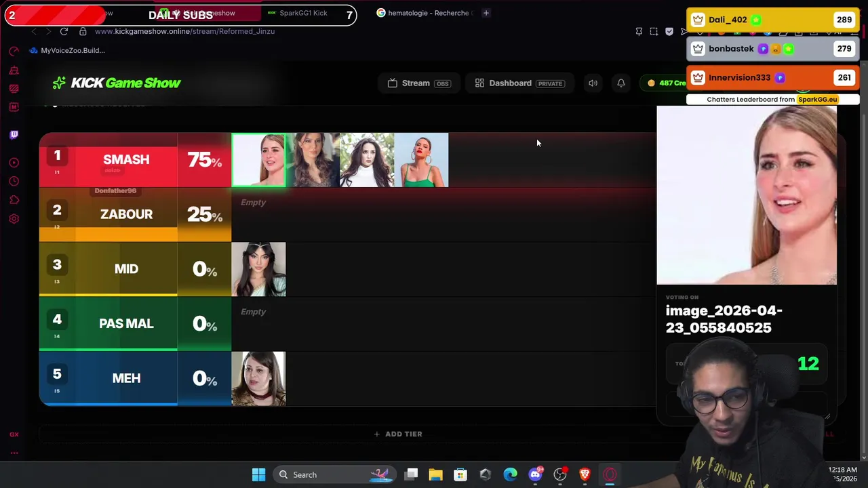
Task: Click Innervision333 leaderboard entry
Action: pyautogui.click(x=773, y=77)
